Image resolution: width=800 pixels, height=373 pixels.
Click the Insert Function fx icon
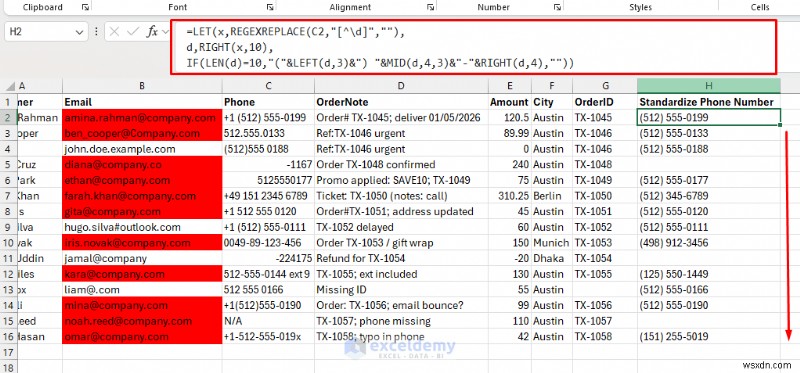coord(152,32)
